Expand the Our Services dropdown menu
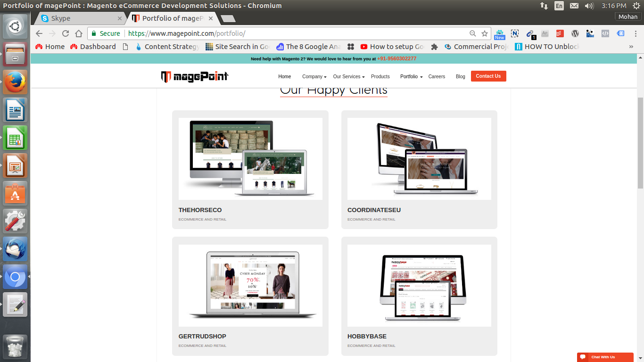This screenshot has height=362, width=644. tap(348, 76)
